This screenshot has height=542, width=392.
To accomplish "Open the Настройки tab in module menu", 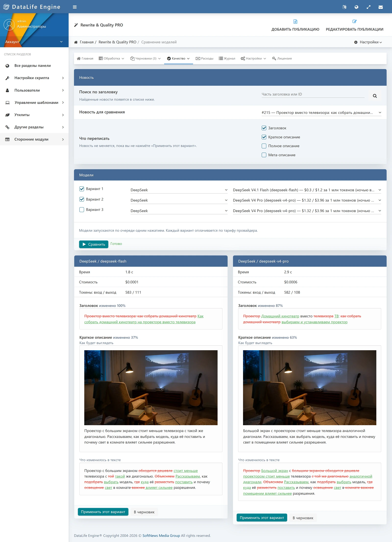I will point(253,59).
